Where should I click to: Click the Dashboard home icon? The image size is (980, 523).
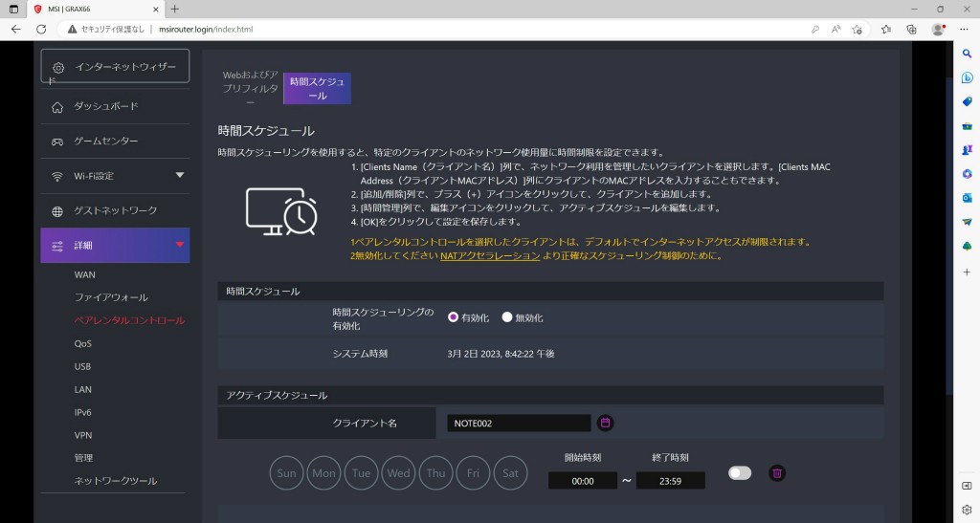[x=57, y=107]
